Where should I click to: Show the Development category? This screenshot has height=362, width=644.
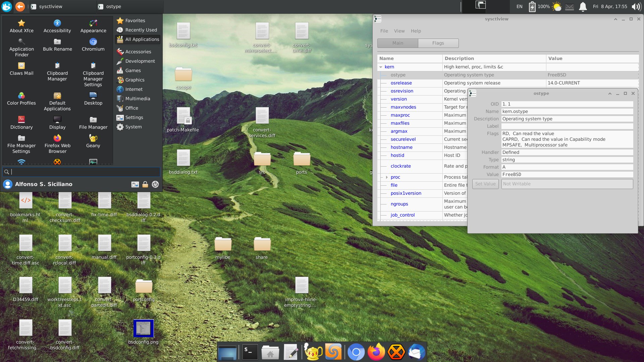[138, 61]
